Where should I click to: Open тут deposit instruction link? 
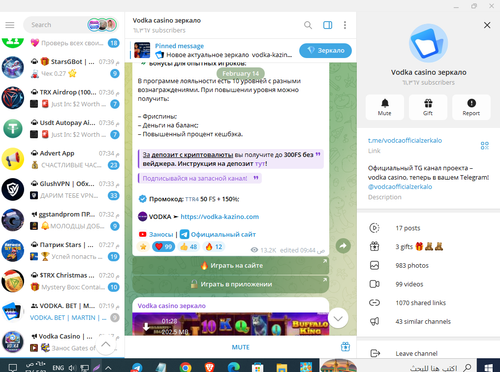260,164
